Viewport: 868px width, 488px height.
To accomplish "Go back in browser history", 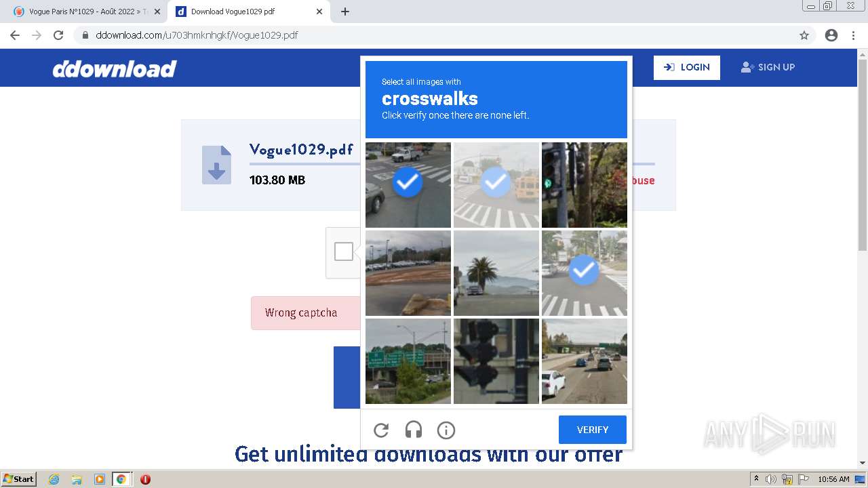I will click(x=15, y=35).
